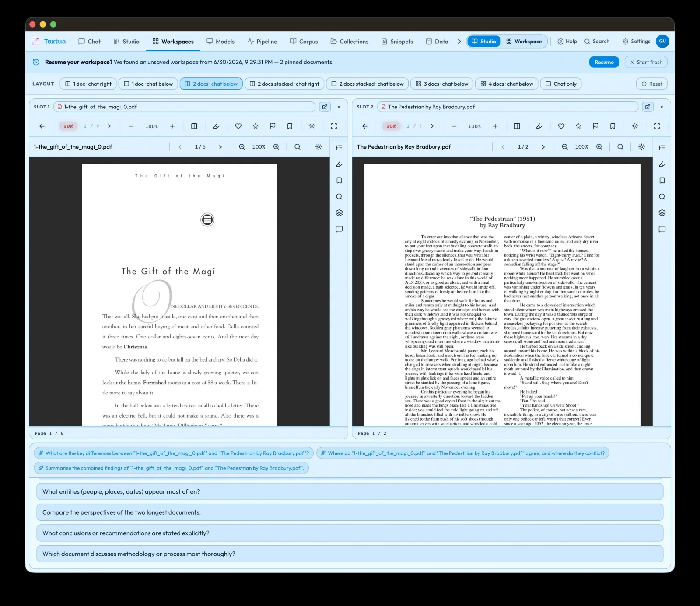Toggle theme in The Pedestrian header

[641, 147]
